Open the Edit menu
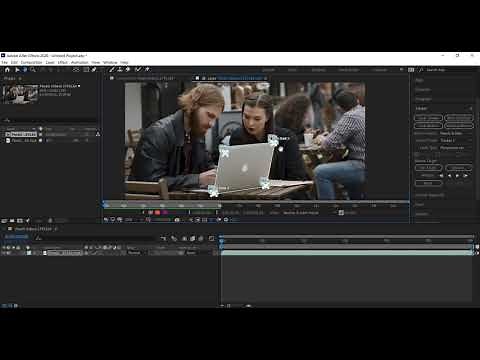 pos(14,62)
